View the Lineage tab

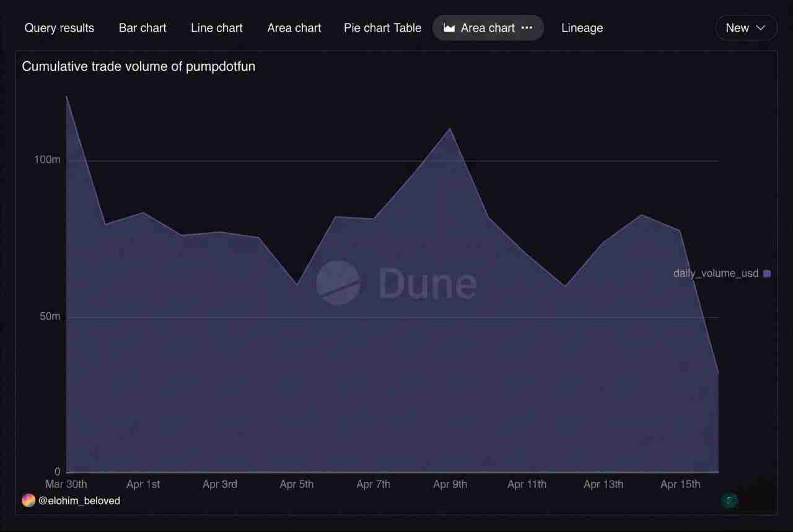[x=582, y=28]
